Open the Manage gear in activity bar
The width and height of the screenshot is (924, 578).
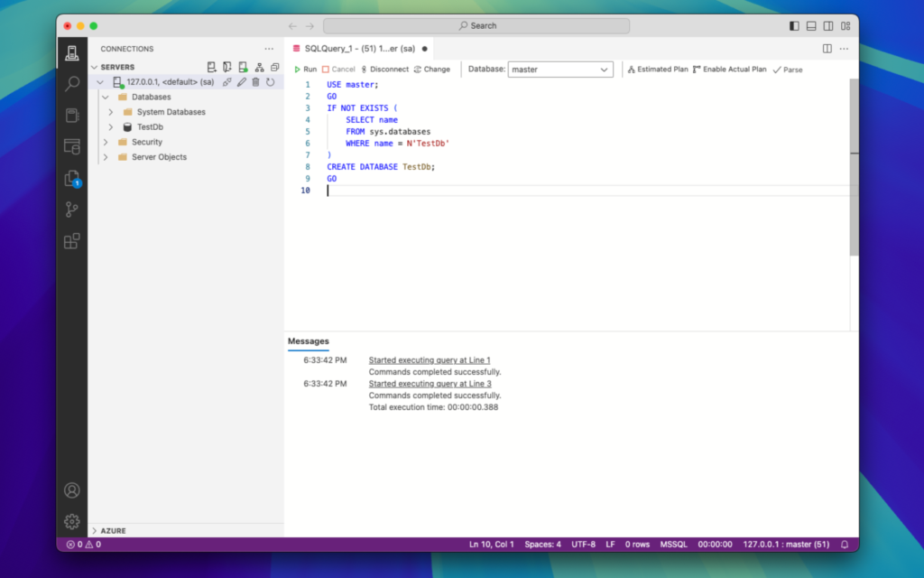coord(72,521)
